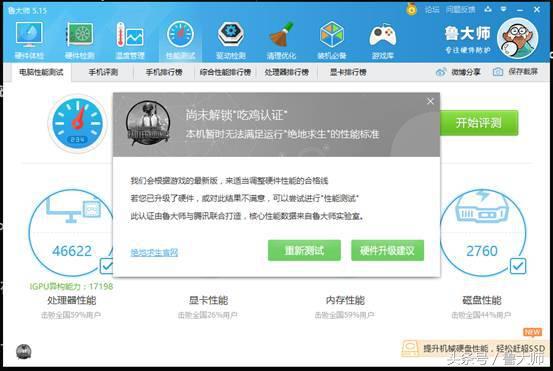This screenshot has width=553, height=371.
Task: Click the 微博分享 Weibo share icon
Action: point(441,72)
